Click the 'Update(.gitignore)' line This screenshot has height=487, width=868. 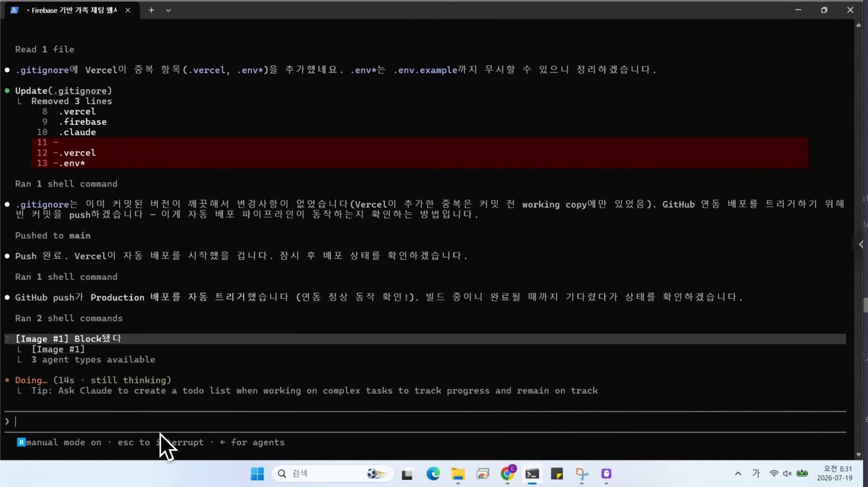click(63, 90)
